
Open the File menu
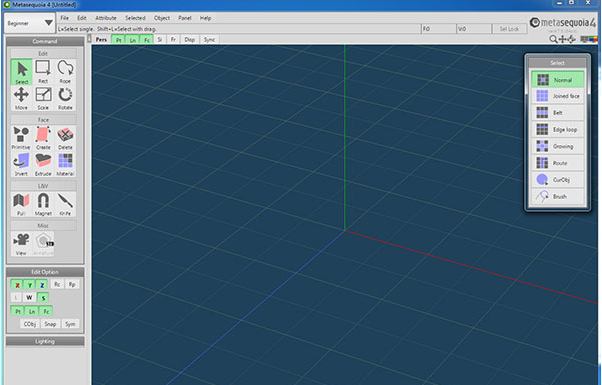(x=64, y=18)
